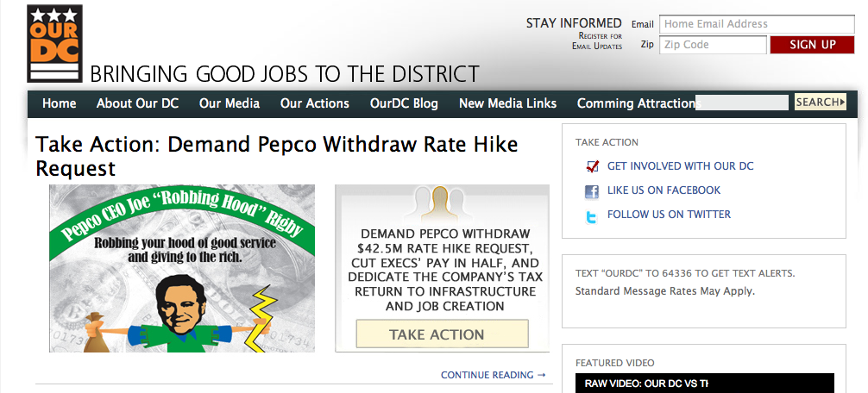Click the SEARCH button

(x=821, y=102)
